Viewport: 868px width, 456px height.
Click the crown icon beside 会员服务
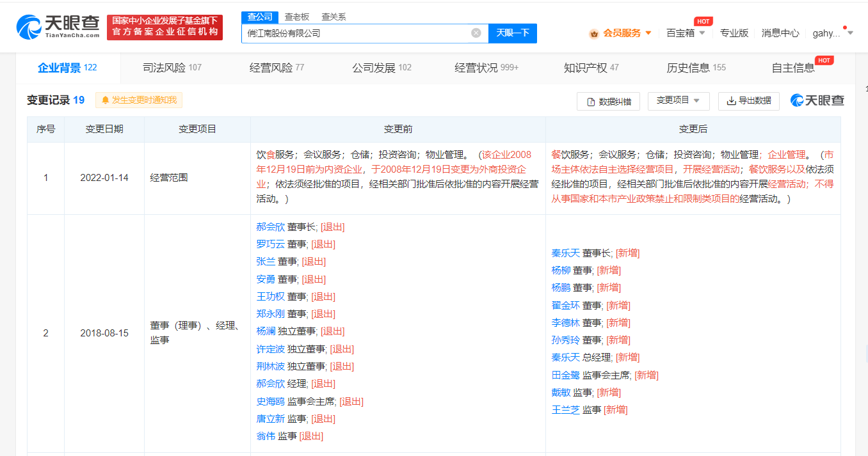click(593, 33)
